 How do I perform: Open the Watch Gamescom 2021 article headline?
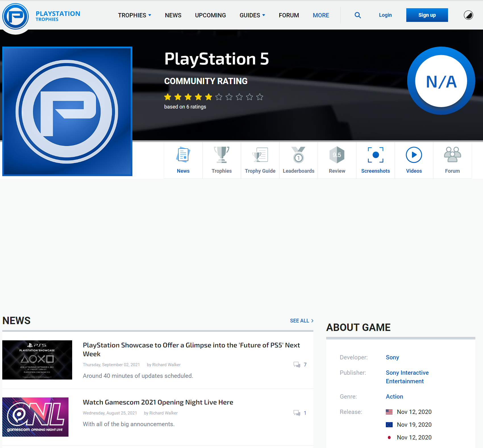[158, 402]
